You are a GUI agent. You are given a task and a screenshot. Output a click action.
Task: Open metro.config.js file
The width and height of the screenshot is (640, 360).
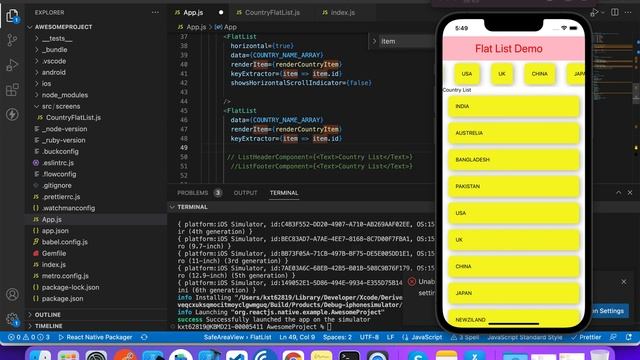(65, 276)
